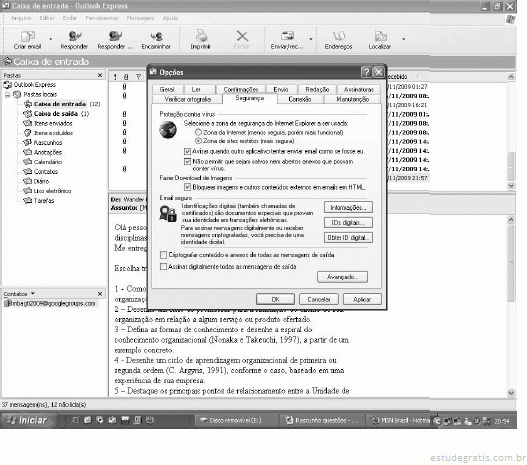
Task: Open the Iniciar start button
Action: coord(27,420)
